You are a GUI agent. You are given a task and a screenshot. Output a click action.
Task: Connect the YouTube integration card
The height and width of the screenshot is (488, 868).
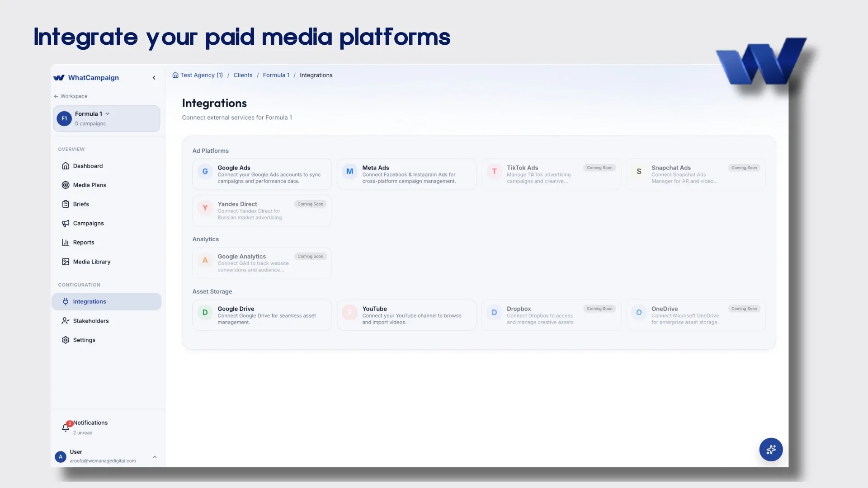pos(407,315)
